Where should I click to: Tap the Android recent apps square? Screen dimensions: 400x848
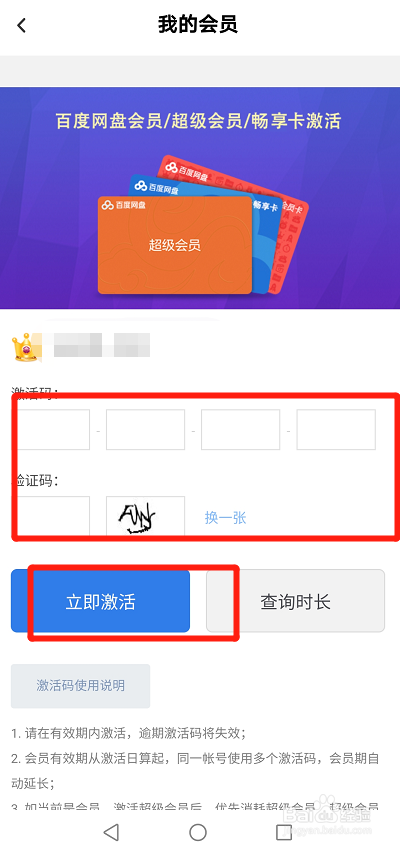pos(284,832)
